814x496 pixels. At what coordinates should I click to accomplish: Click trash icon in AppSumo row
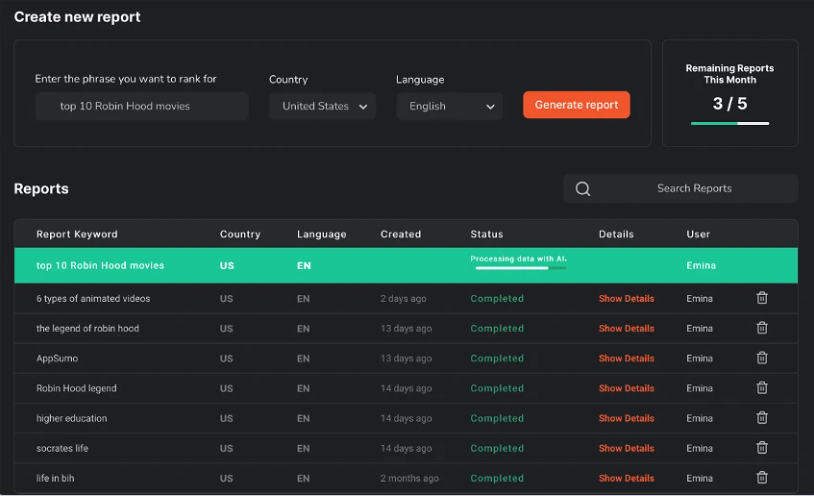[x=762, y=358]
